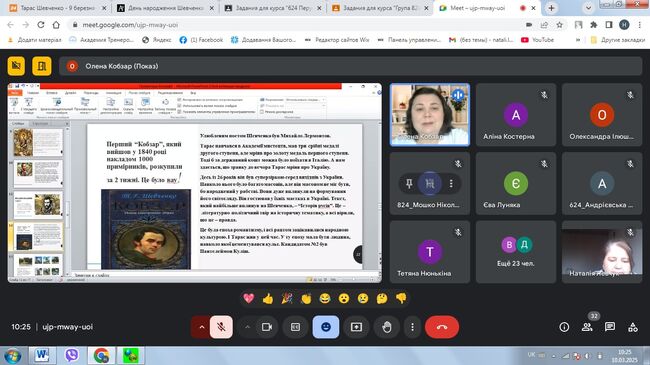Toggle closed captions button
650x365 pixels.
pyautogui.click(x=295, y=327)
